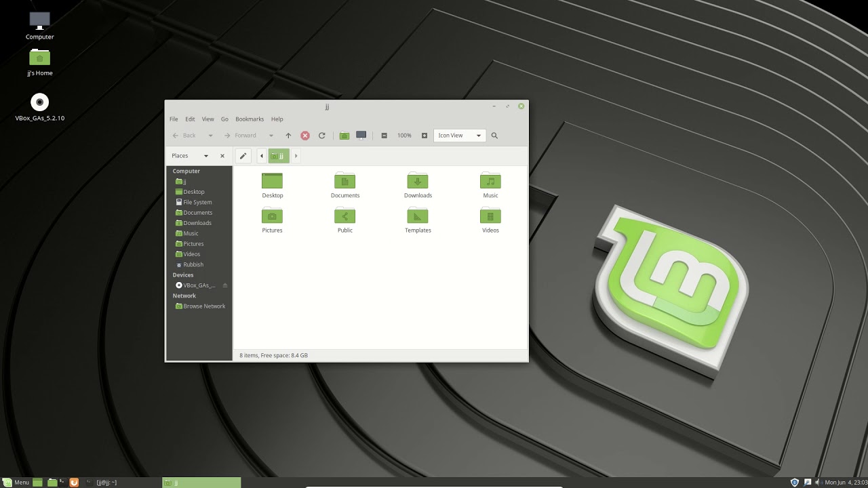Zoom in with the plus icon
Screen dimensions: 868x488
click(425, 136)
